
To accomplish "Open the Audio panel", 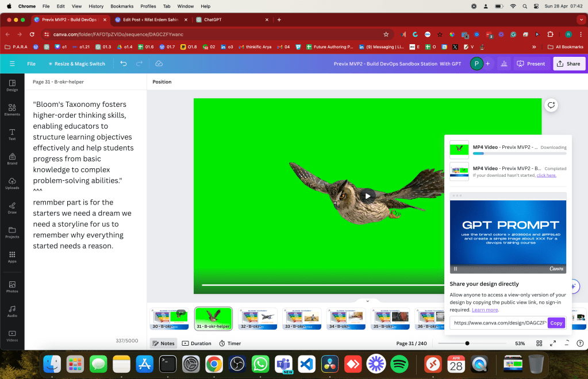I will pos(12,311).
